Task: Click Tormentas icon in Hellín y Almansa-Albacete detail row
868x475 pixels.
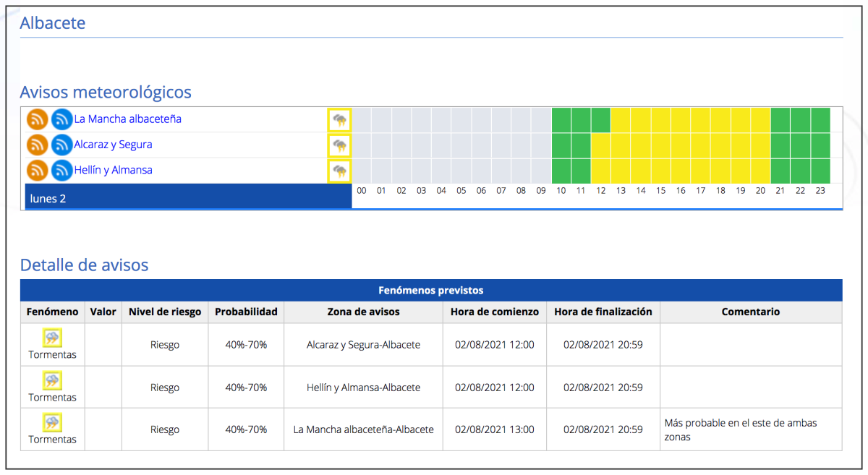Action: pyautogui.click(x=52, y=380)
